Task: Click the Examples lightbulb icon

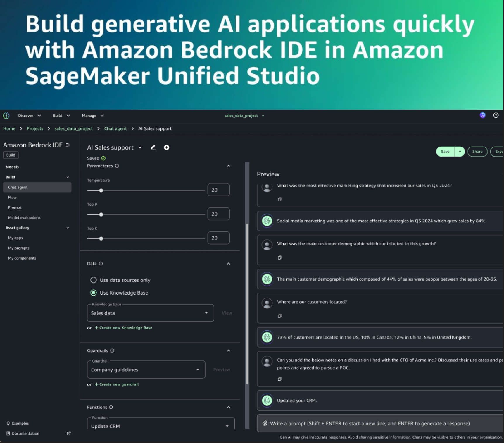Action: coord(8,423)
